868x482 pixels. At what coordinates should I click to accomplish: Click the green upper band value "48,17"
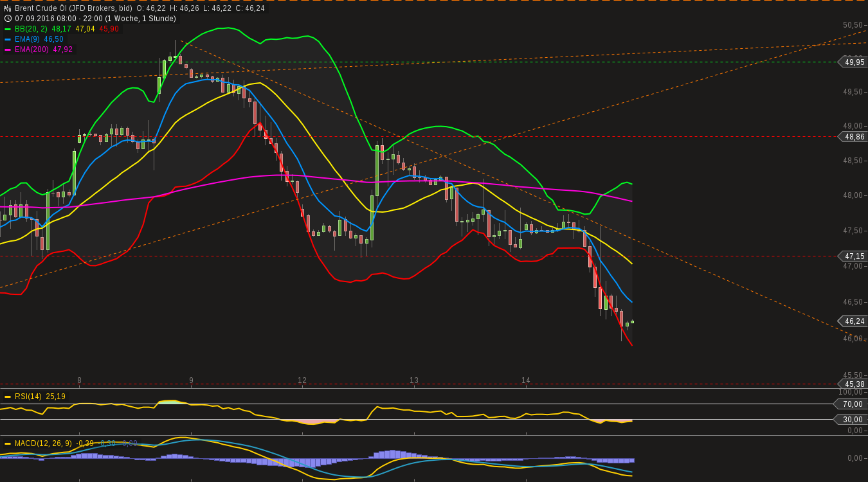click(x=62, y=29)
